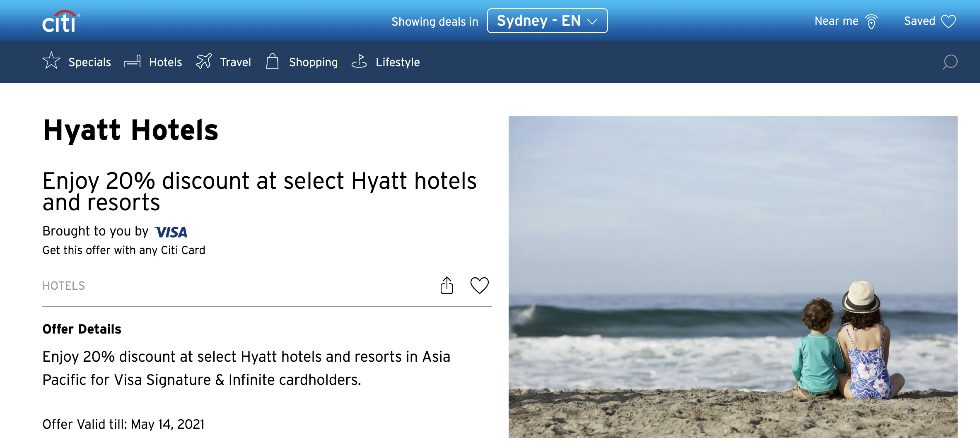The image size is (980, 442).
Task: Click the Shopping bag icon
Action: [272, 61]
